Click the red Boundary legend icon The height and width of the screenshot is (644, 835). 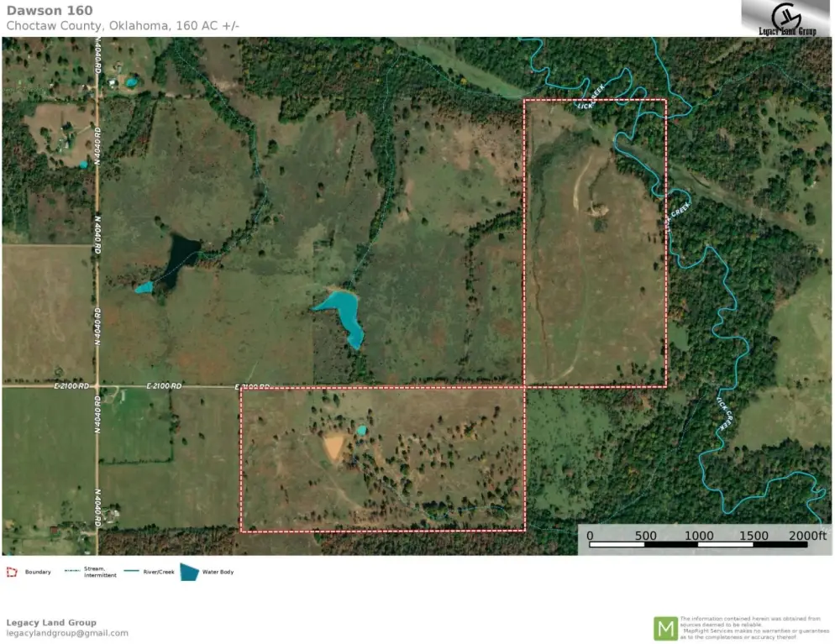(x=12, y=572)
